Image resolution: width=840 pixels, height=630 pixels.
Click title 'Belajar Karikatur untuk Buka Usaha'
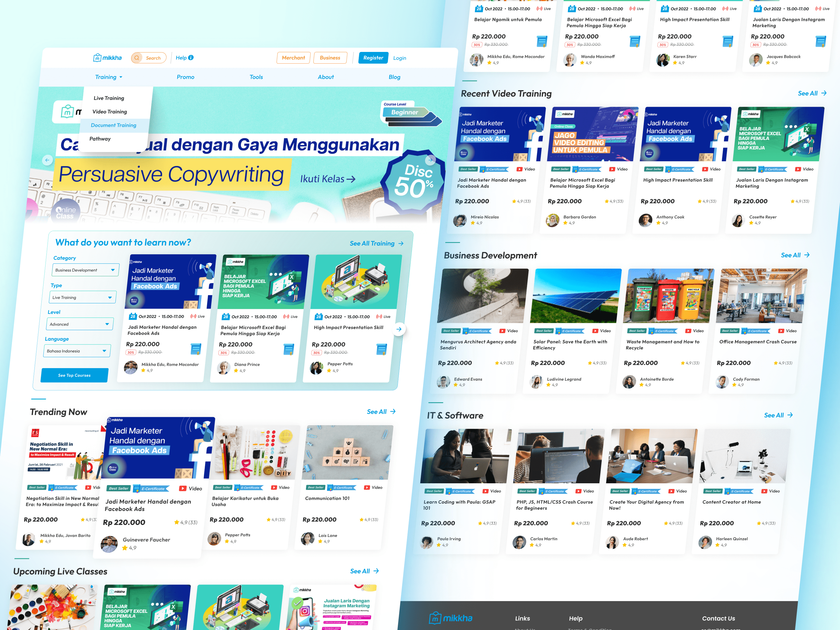coord(245,501)
